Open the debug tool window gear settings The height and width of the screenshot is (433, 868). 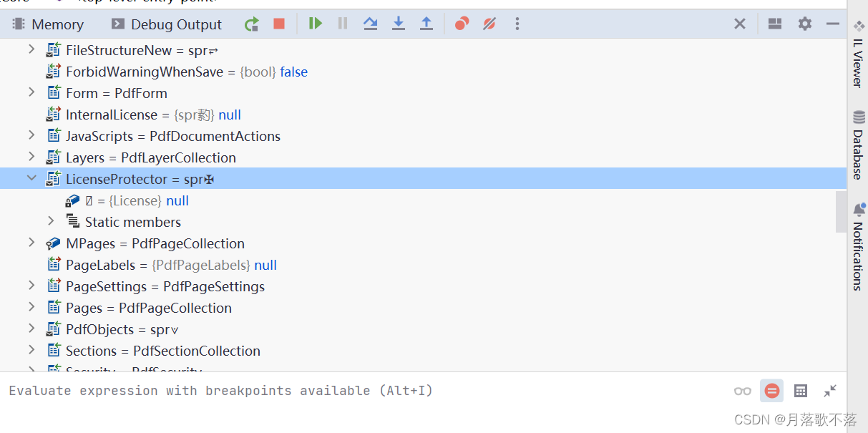[x=805, y=24]
